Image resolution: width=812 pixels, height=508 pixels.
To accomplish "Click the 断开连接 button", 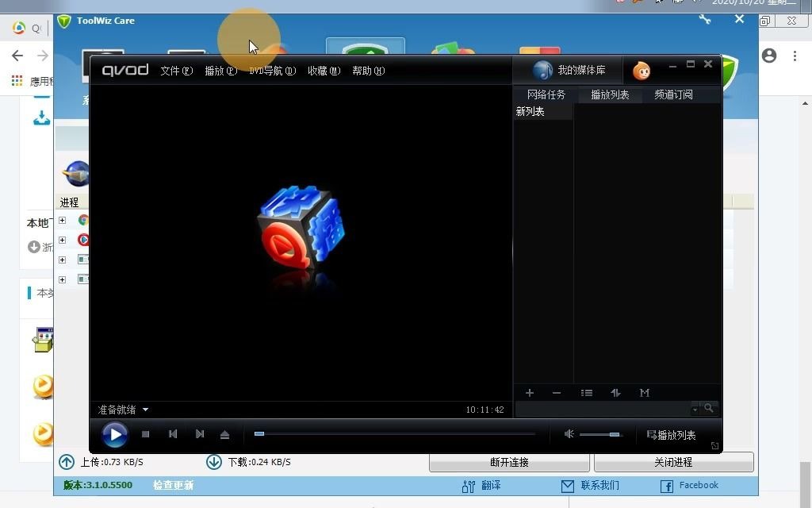I will click(508, 462).
